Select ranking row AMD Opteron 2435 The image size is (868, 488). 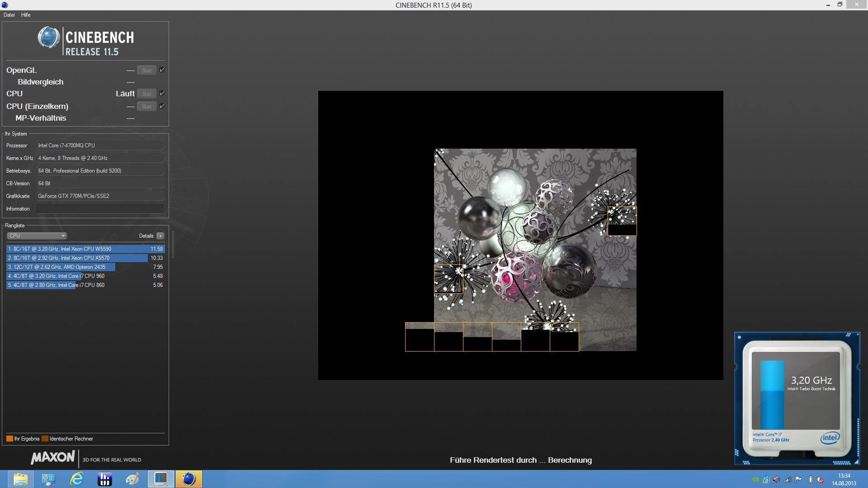(85, 267)
